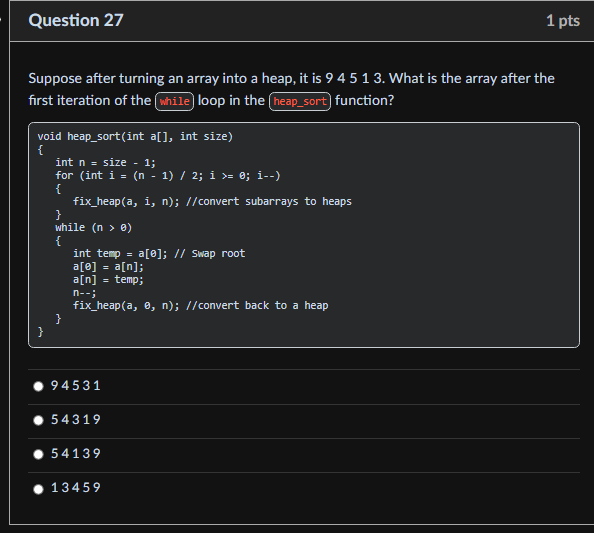Select the answer option 9 4 5 3 1
Viewport: 594px width, 533px height.
pos(38,386)
